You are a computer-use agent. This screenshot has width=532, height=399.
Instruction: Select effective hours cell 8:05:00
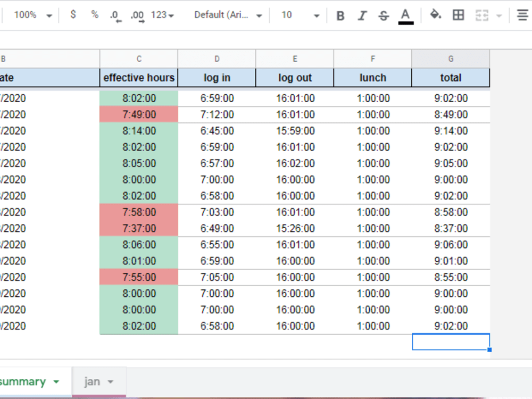point(139,163)
